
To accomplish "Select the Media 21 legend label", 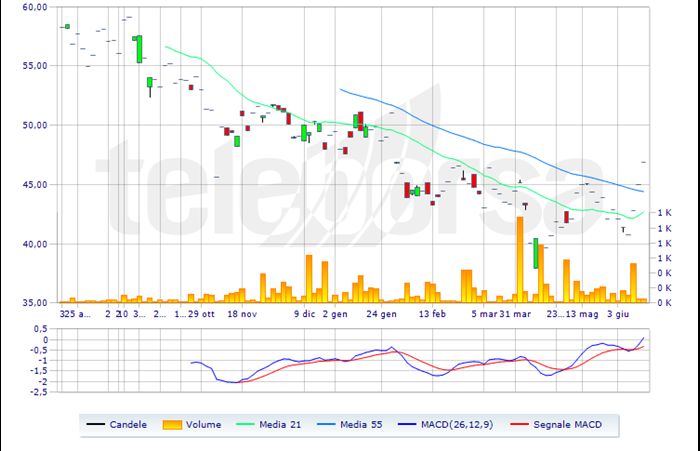I will pyautogui.click(x=280, y=425).
